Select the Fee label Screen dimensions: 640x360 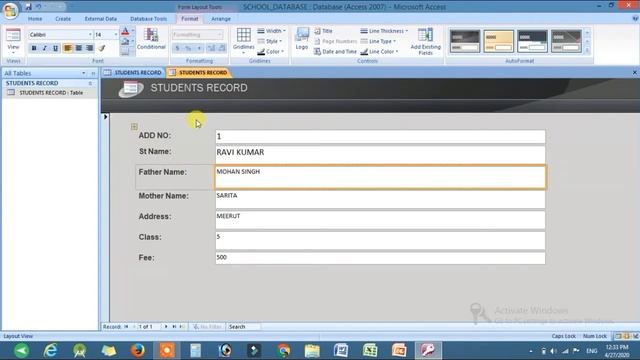147,258
